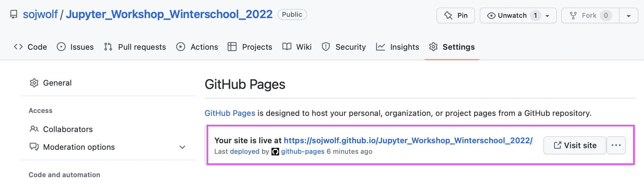Switch to the Code tab
644x187 pixels.
(30, 47)
